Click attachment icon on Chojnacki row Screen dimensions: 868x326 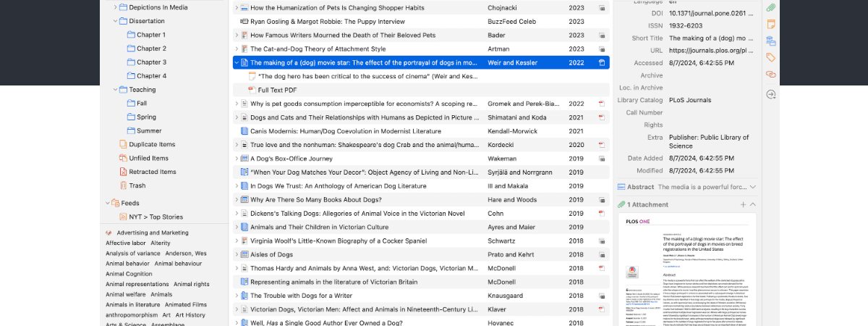(601, 8)
